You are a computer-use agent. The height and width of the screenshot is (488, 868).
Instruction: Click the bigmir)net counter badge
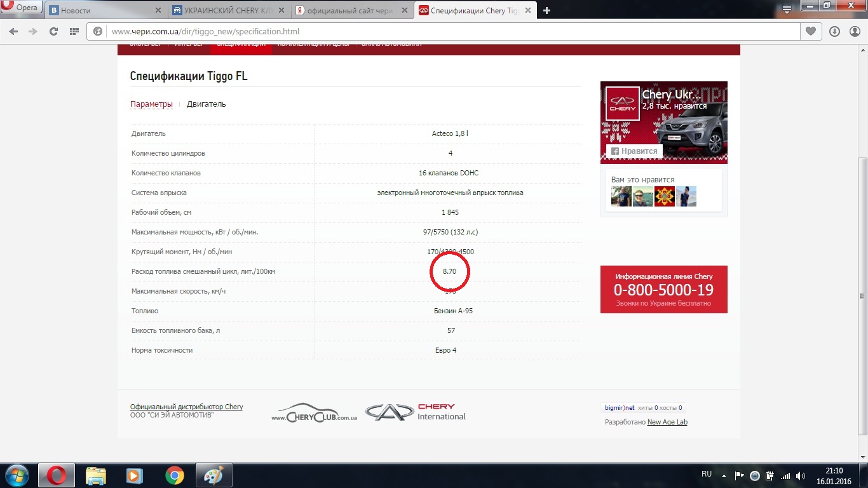(x=643, y=408)
